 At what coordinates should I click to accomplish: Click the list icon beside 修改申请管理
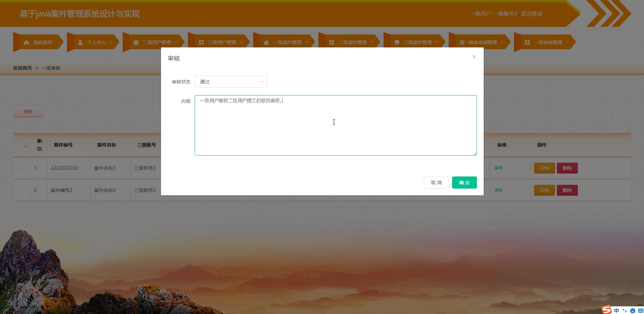[462, 42]
